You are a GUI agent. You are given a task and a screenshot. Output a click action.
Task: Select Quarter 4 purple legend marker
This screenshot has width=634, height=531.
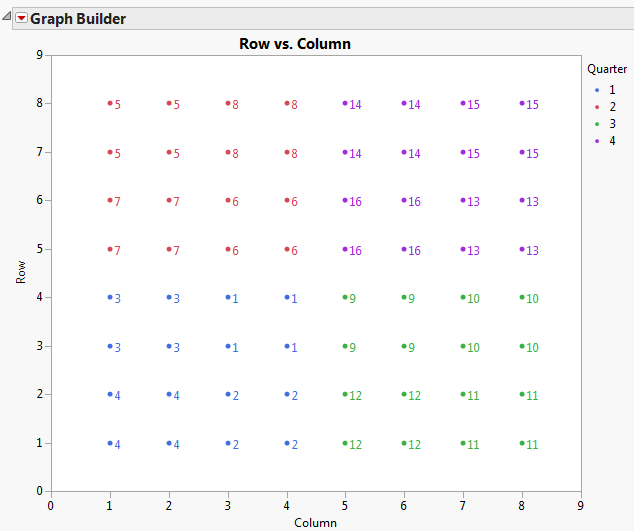point(598,140)
